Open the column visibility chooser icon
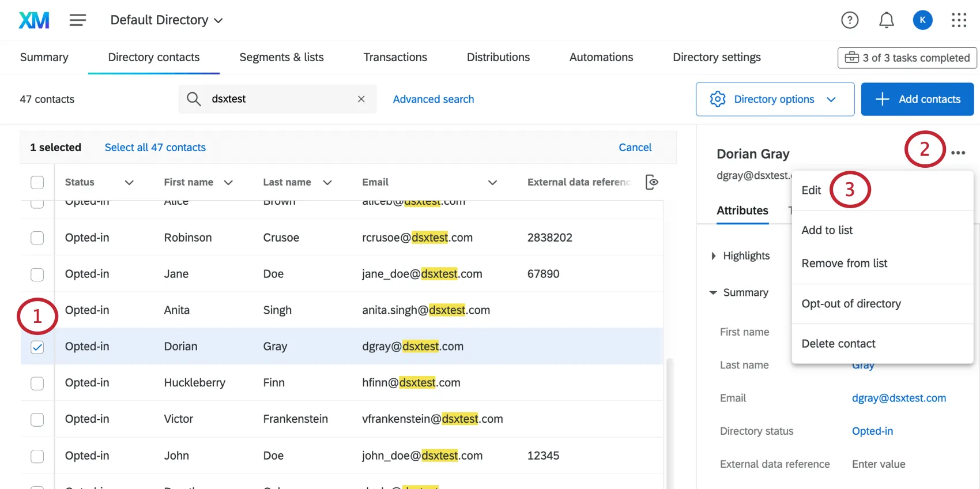The height and width of the screenshot is (489, 980). click(x=651, y=182)
